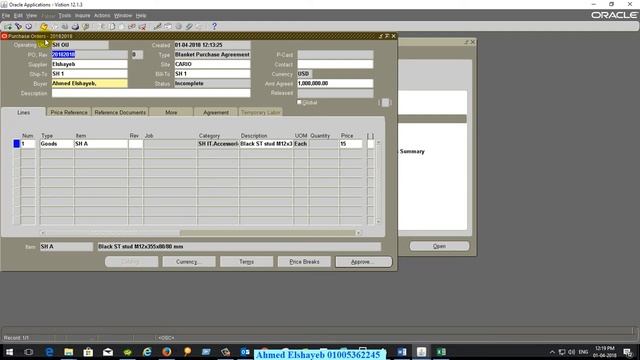Switch to the Agreement tab
The height and width of the screenshot is (360, 640).
tap(216, 112)
